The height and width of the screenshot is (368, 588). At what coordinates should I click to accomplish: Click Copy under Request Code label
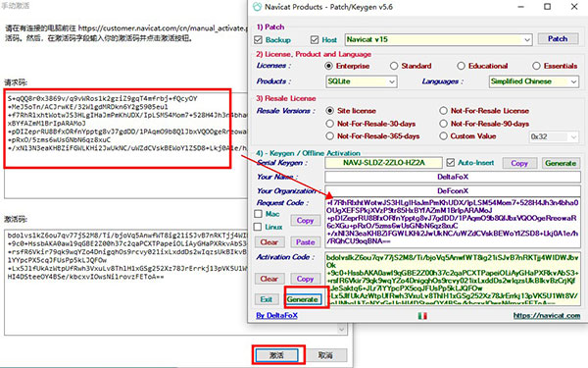[305, 221]
